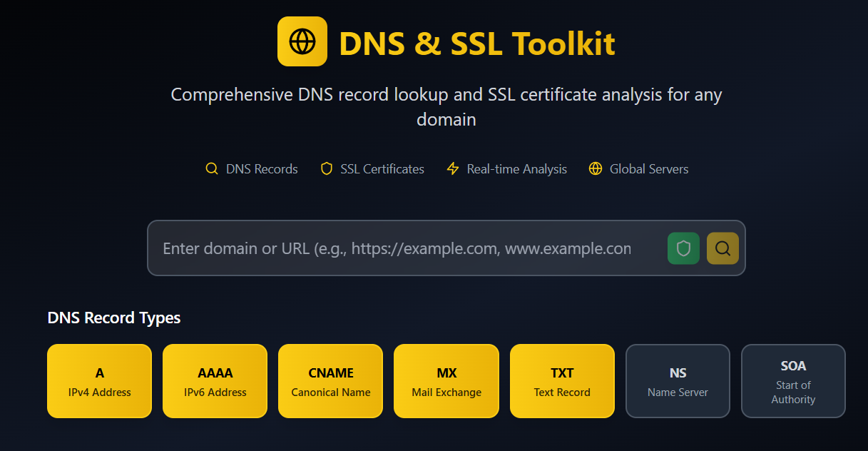Click the DNS Records feature label

point(262,169)
